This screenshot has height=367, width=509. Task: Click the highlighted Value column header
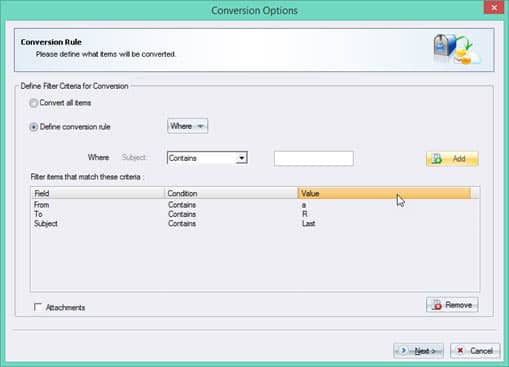pos(384,193)
